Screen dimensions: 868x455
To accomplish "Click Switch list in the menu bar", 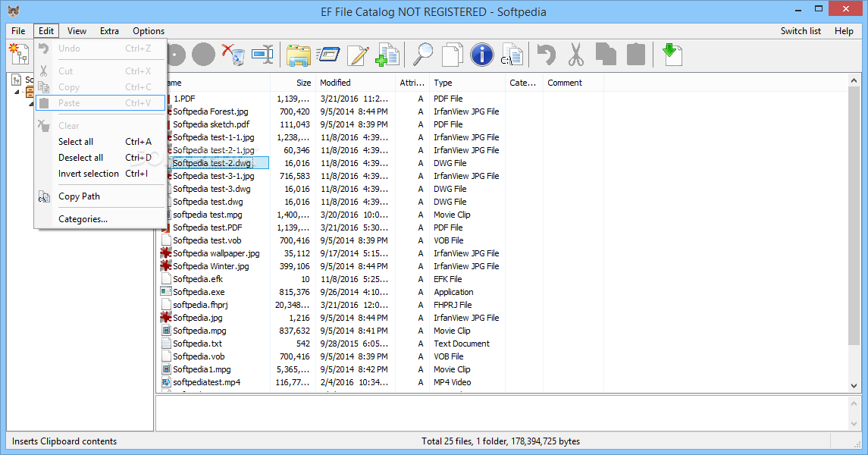I will 801,31.
